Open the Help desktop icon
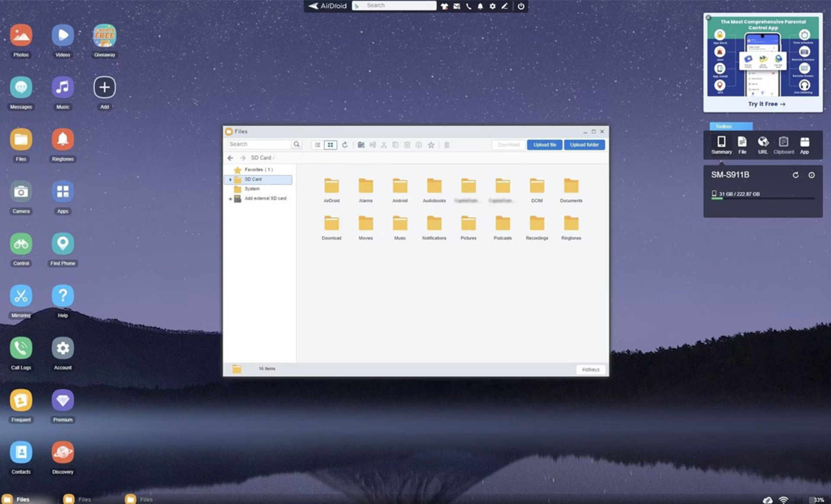Image resolution: width=831 pixels, height=504 pixels. click(x=63, y=296)
